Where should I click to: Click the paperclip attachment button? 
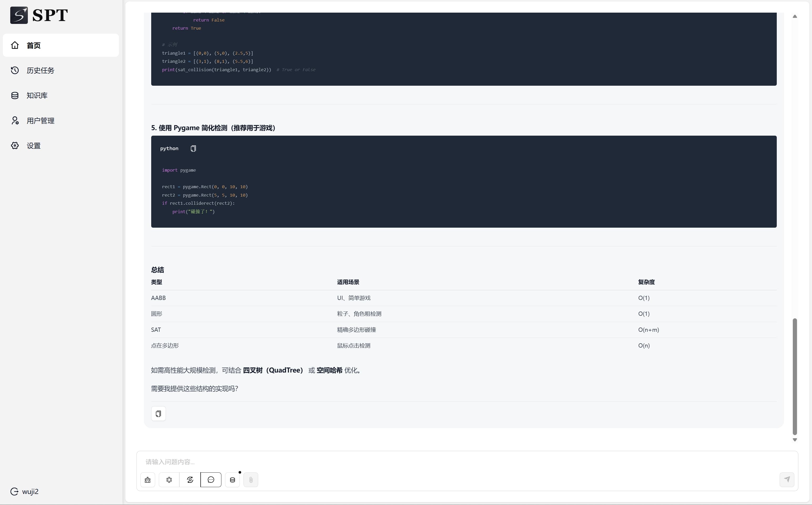coord(251,480)
